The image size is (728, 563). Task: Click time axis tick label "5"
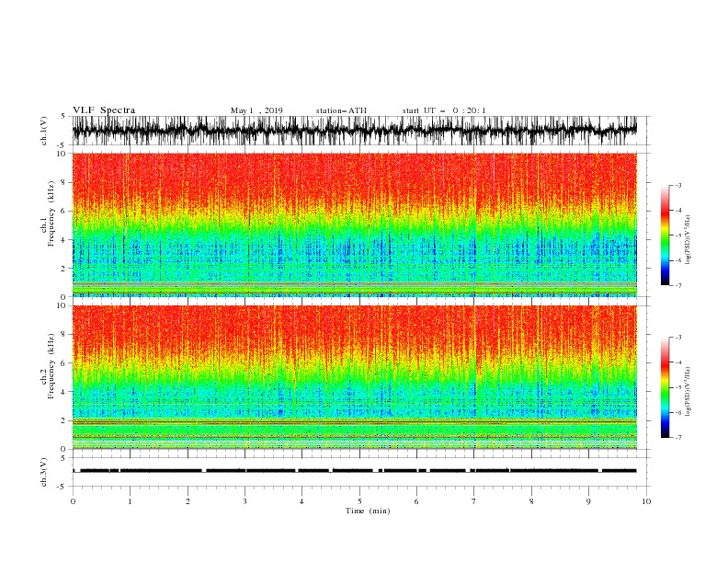[359, 501]
